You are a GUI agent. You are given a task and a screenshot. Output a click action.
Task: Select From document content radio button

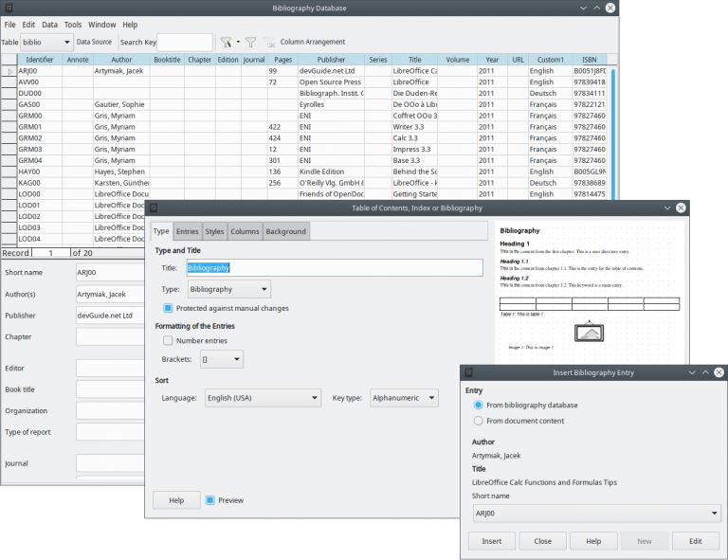pyautogui.click(x=479, y=420)
